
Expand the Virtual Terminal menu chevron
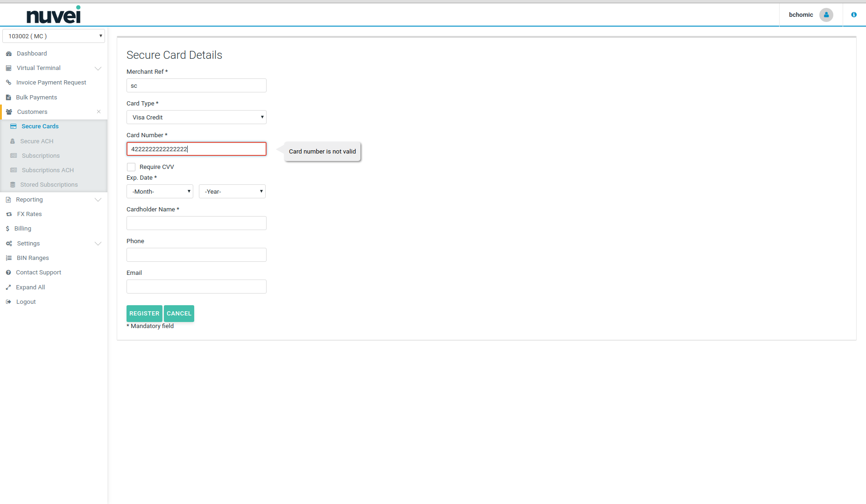click(x=98, y=68)
